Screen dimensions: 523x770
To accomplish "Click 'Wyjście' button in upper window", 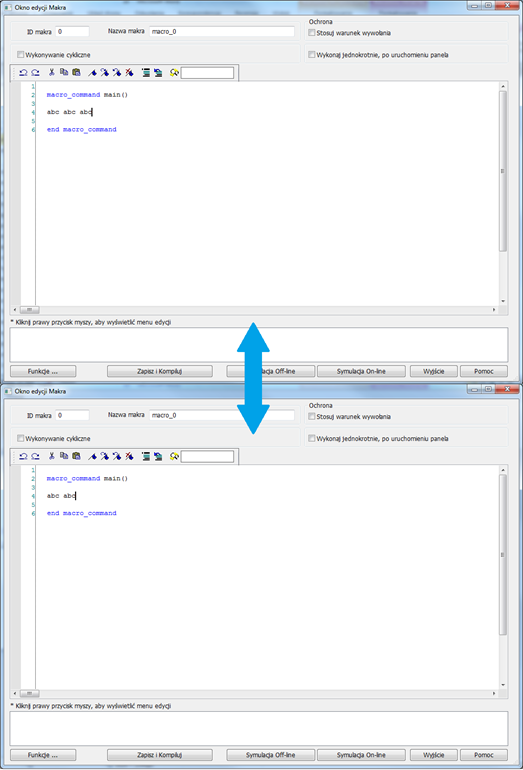I will pos(434,371).
